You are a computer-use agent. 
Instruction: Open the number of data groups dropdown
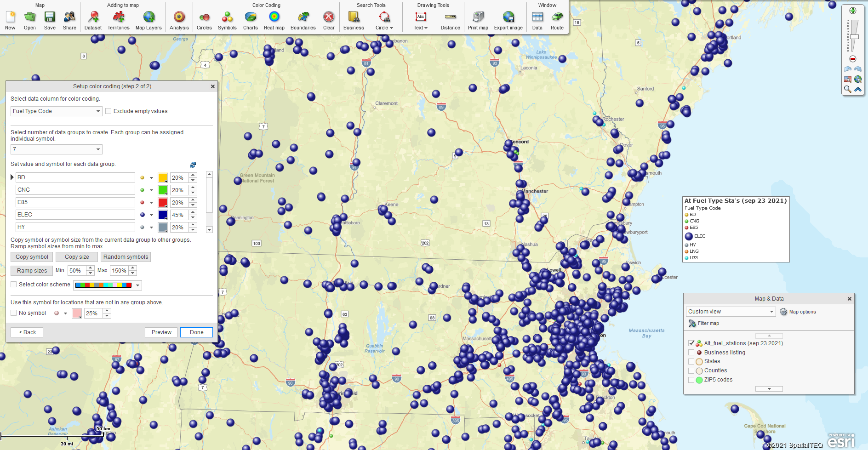tap(56, 149)
